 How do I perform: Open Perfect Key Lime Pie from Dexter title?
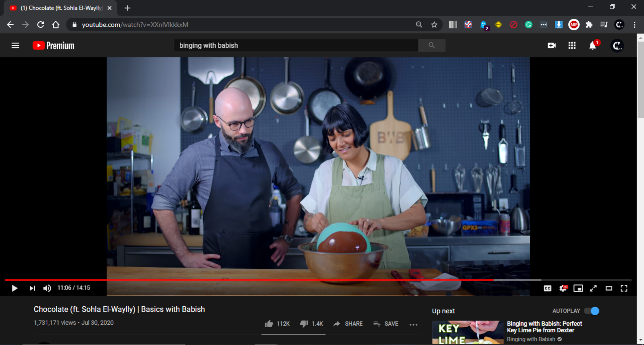coord(544,327)
